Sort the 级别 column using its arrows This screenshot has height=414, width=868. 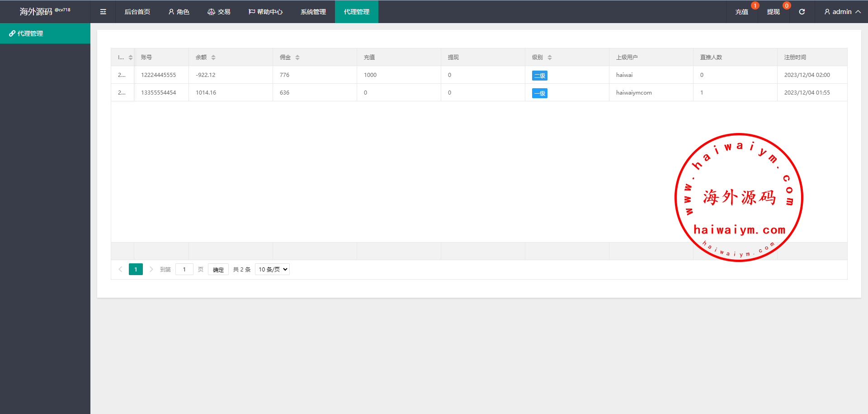pos(550,57)
